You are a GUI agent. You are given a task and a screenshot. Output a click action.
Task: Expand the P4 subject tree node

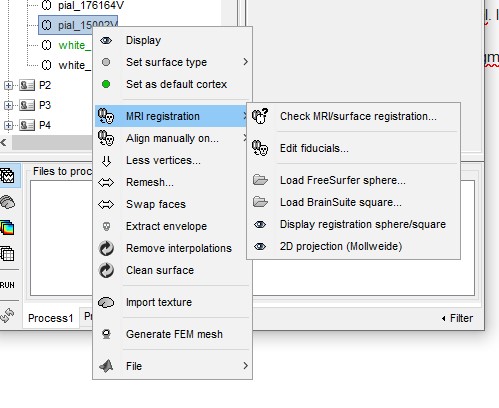tap(8, 125)
